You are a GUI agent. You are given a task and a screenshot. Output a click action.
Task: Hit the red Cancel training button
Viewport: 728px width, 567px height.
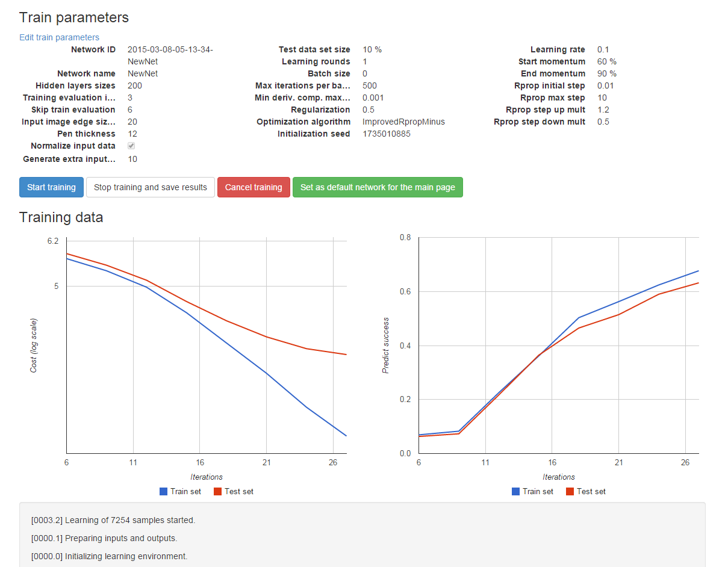254,187
